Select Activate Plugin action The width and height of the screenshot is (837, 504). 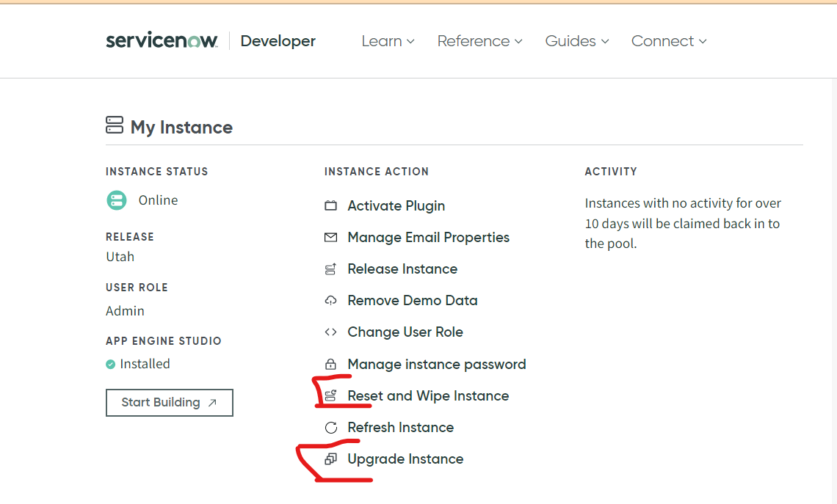click(x=396, y=206)
